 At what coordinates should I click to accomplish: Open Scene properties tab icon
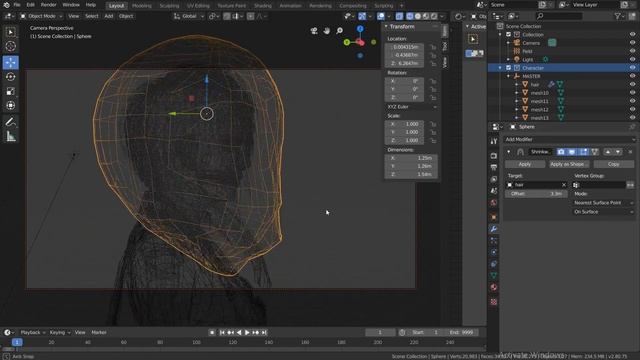[x=493, y=191]
